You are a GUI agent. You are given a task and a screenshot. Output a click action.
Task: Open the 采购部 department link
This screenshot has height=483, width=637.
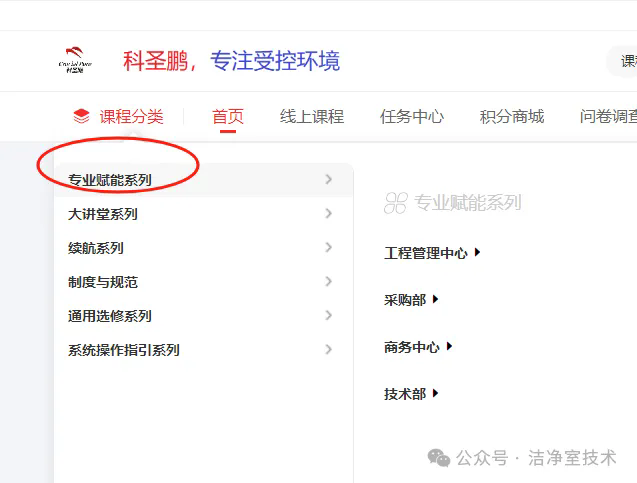pos(405,300)
